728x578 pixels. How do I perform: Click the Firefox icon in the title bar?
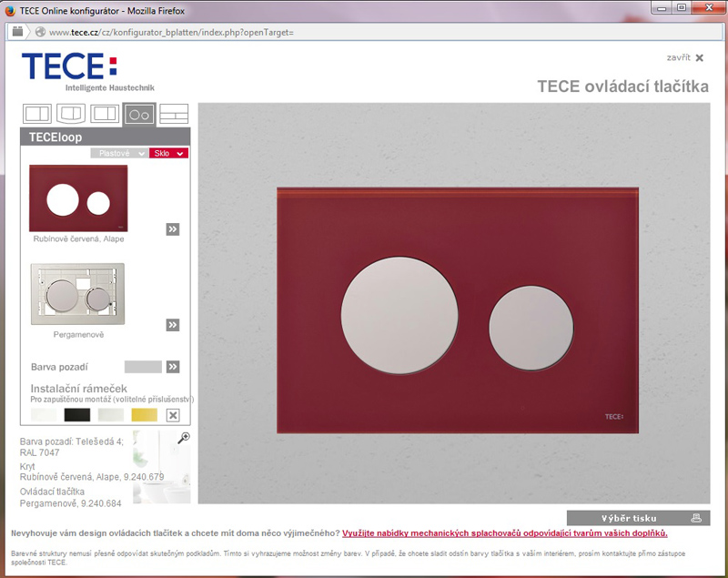tap(10, 10)
